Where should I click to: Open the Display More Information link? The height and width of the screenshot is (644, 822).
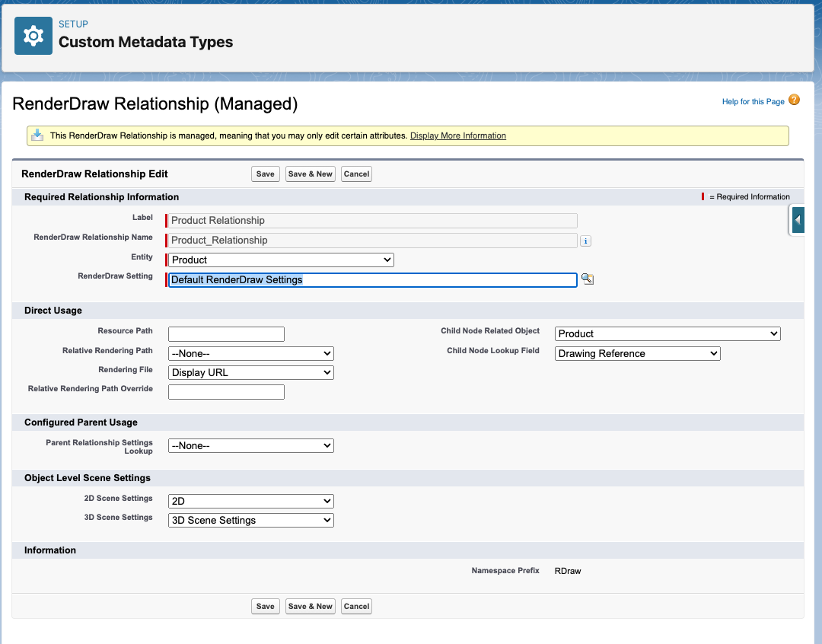pyautogui.click(x=457, y=135)
